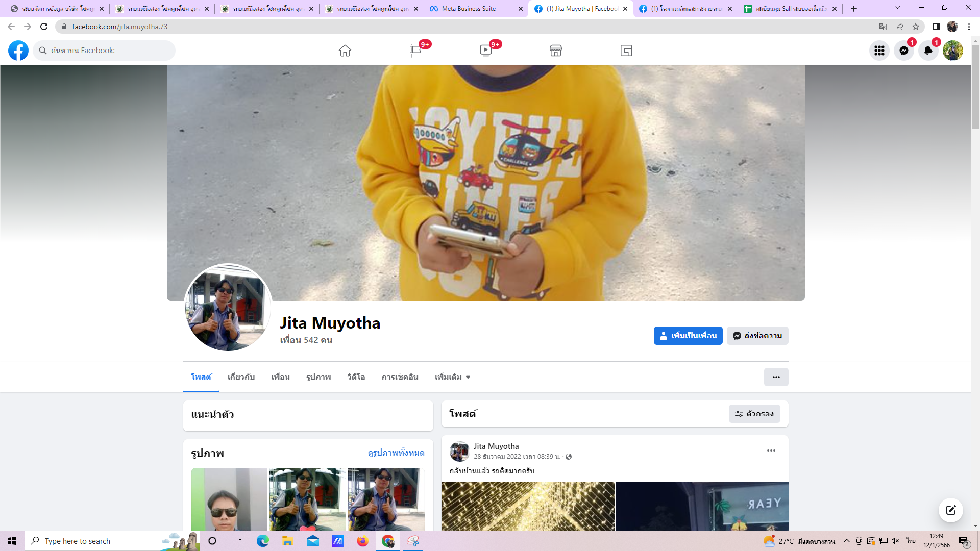Open post options three-dots menu
Viewport: 980px width, 551px height.
point(771,450)
